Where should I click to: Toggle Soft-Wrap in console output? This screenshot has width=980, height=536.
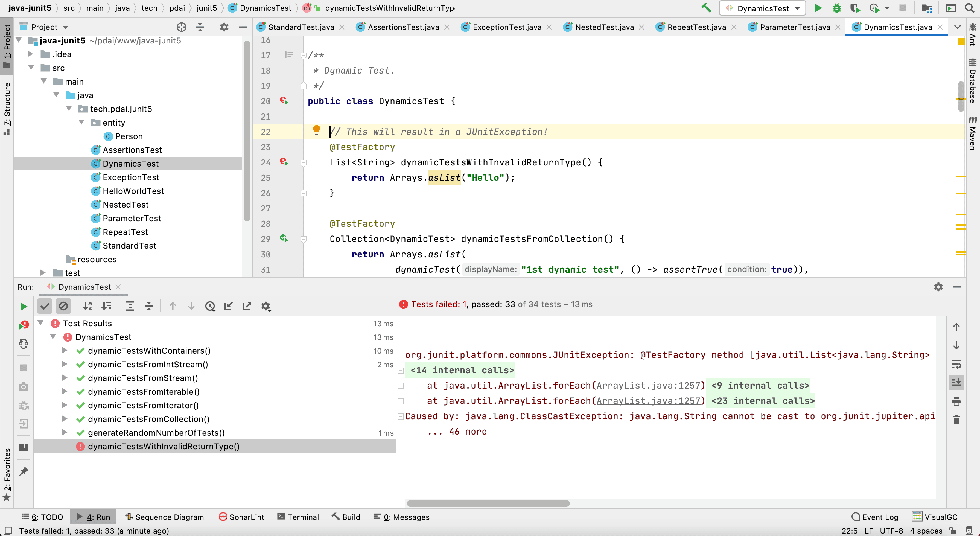[x=956, y=364]
